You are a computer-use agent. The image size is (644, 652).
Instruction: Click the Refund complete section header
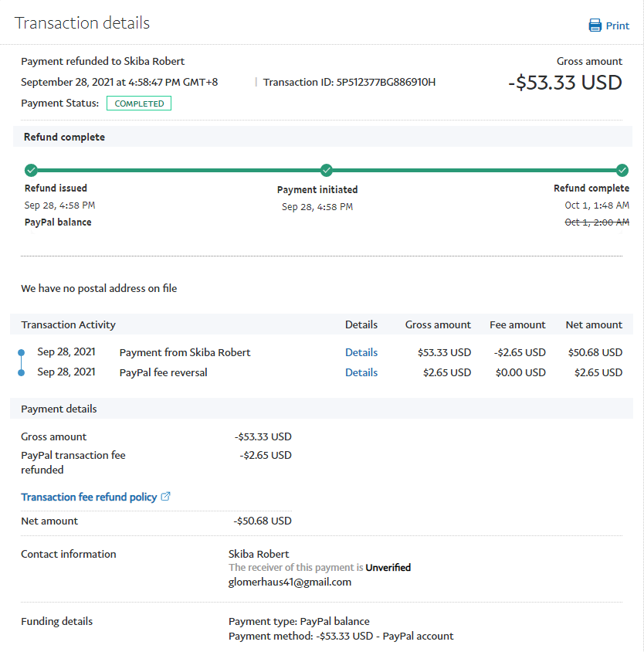tap(64, 137)
